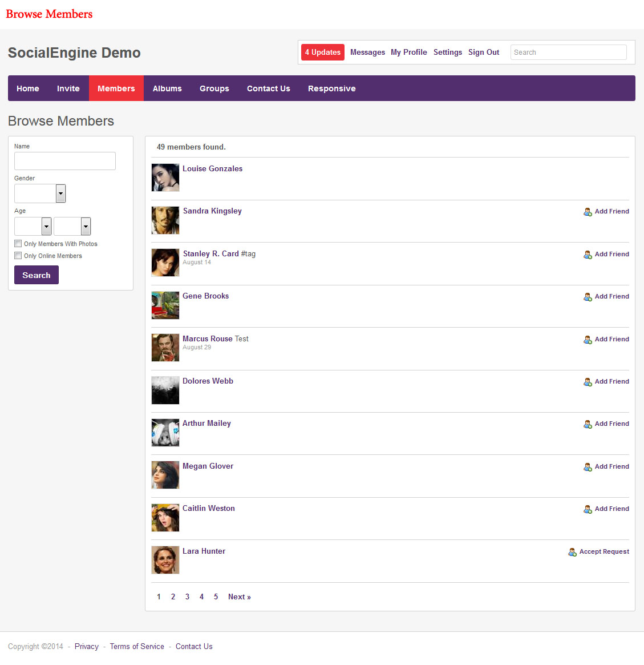Open Louise Gonzales profile photo
The image size is (644, 665).
tap(165, 178)
